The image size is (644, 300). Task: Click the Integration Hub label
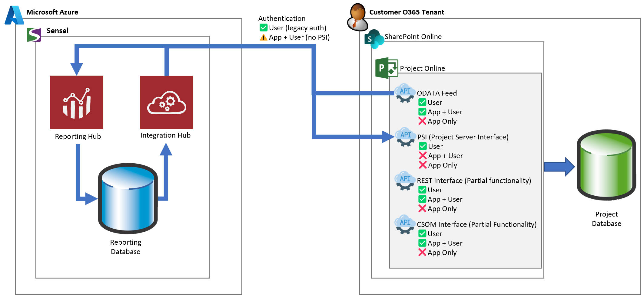tap(165, 135)
